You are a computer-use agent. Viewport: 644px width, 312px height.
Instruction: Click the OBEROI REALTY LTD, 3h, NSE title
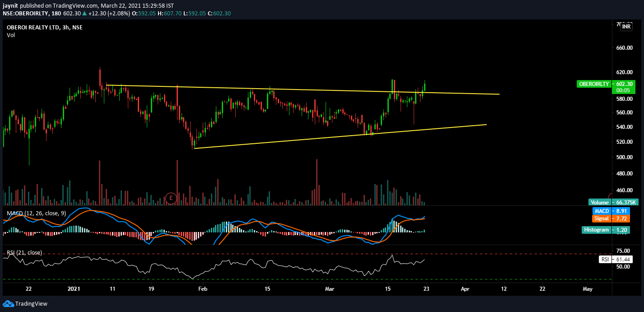(x=44, y=27)
